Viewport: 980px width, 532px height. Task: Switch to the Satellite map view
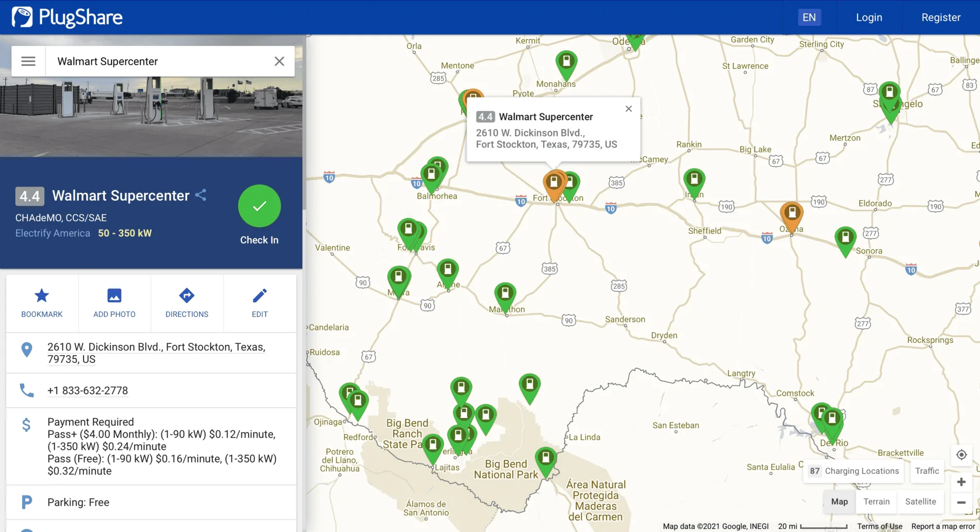[x=920, y=502]
